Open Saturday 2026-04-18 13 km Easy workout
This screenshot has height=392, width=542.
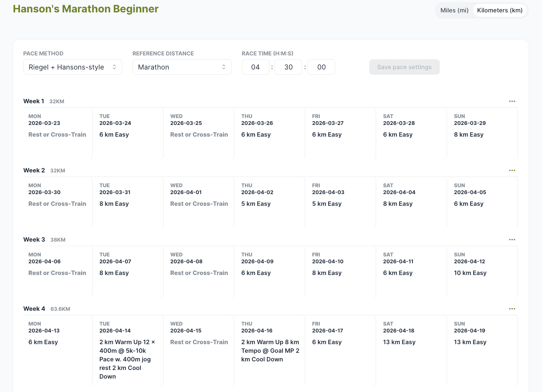(x=412, y=351)
